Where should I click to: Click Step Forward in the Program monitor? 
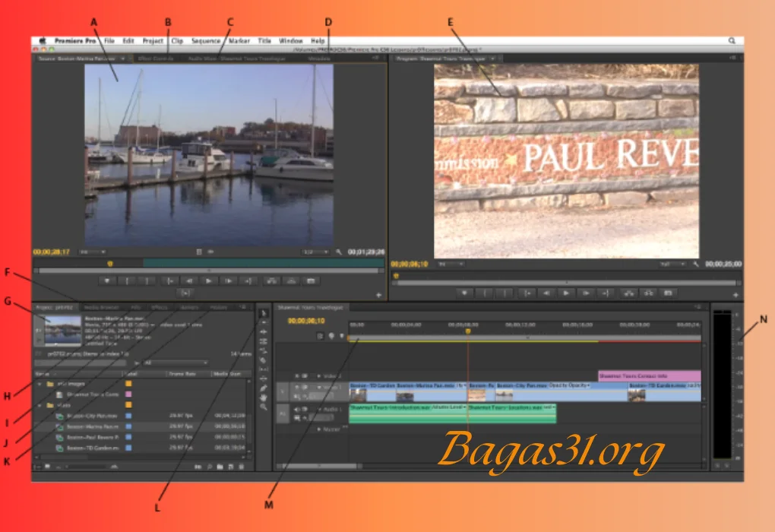click(x=585, y=292)
